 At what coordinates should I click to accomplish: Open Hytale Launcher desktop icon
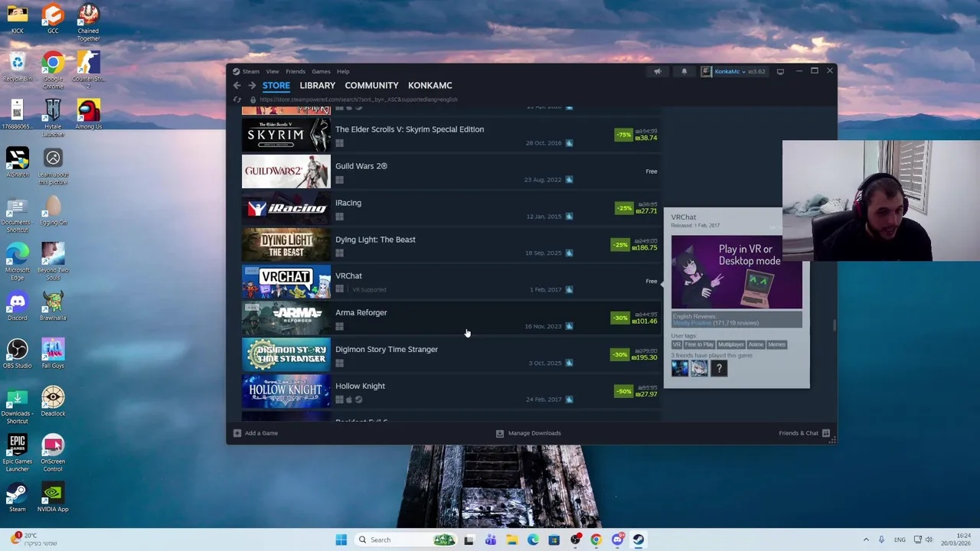tap(53, 119)
